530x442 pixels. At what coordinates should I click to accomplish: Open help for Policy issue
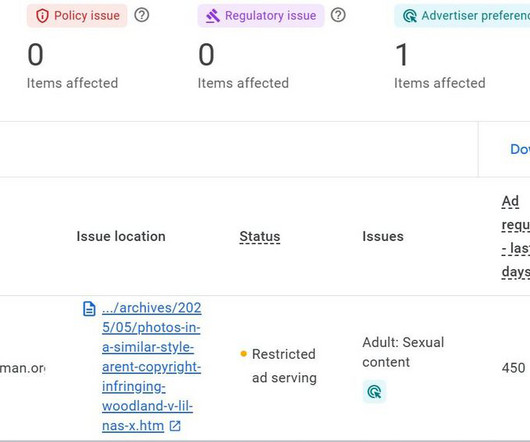(142, 15)
